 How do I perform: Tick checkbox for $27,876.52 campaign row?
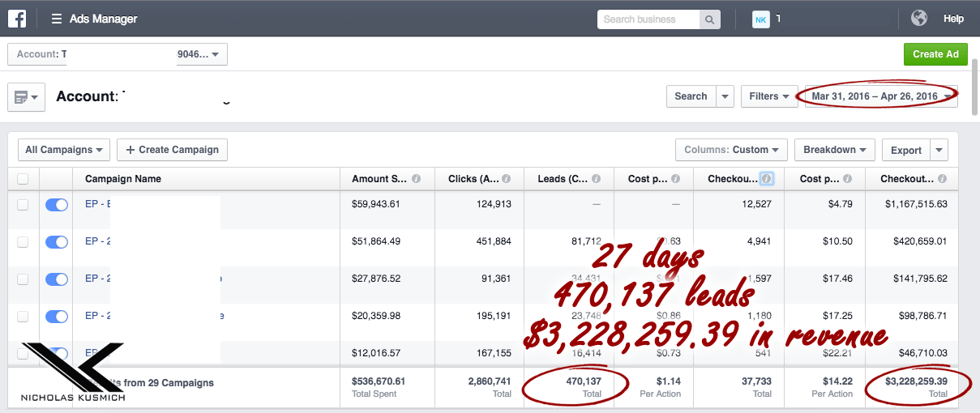click(23, 279)
